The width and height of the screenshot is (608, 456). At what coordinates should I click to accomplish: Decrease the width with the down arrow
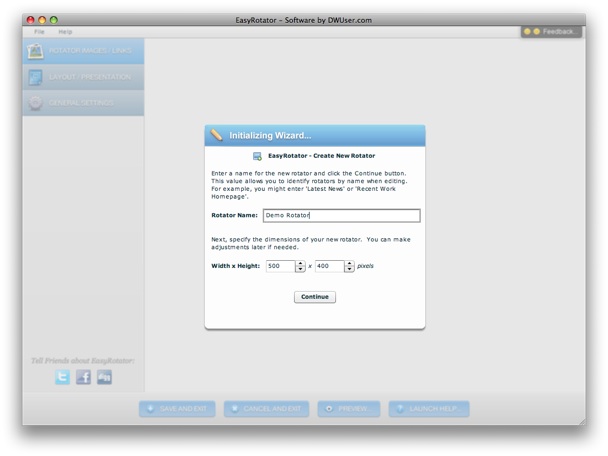click(x=300, y=269)
